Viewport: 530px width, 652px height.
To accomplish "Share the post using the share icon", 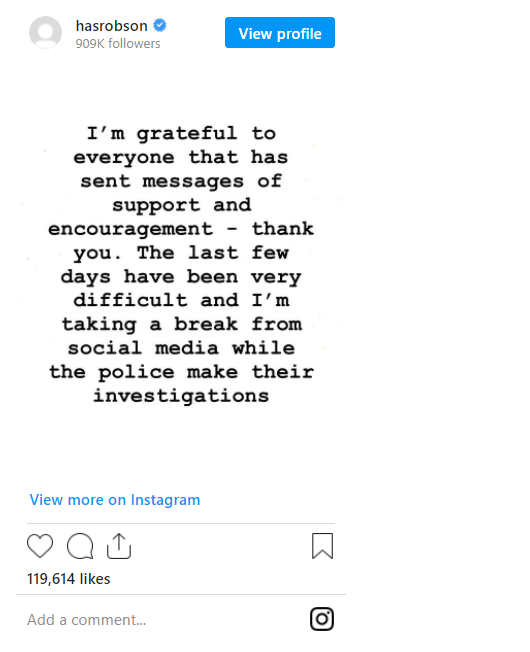I will pyautogui.click(x=119, y=546).
